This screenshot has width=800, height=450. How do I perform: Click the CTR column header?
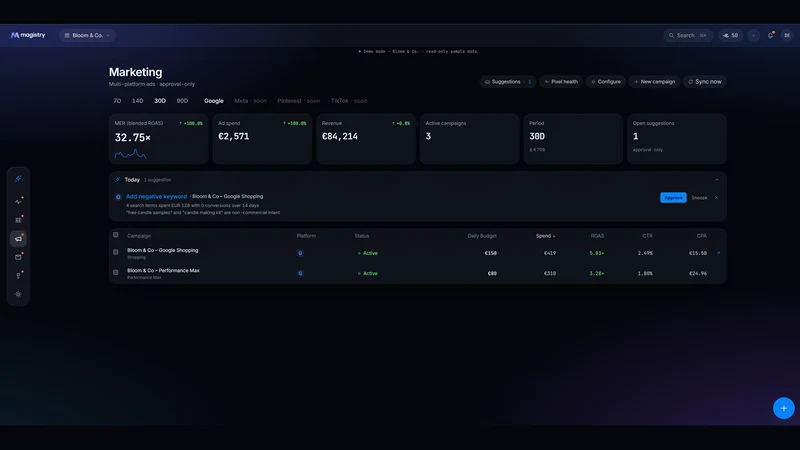tap(647, 236)
